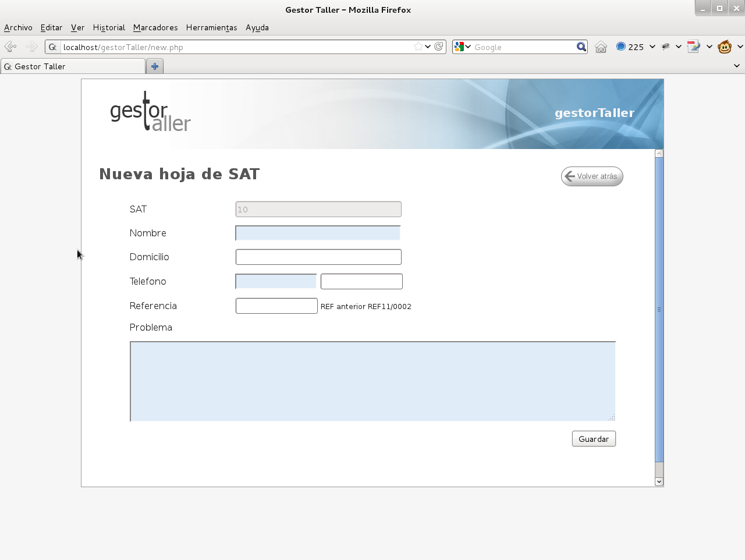Open the Herramientas menu
The image size is (745, 560).
click(211, 27)
